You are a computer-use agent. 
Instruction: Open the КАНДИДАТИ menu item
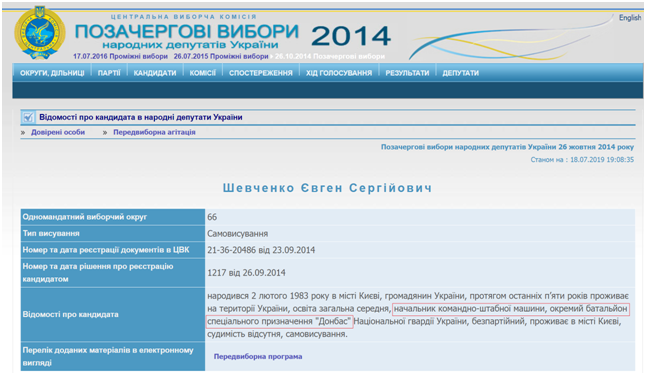point(155,73)
